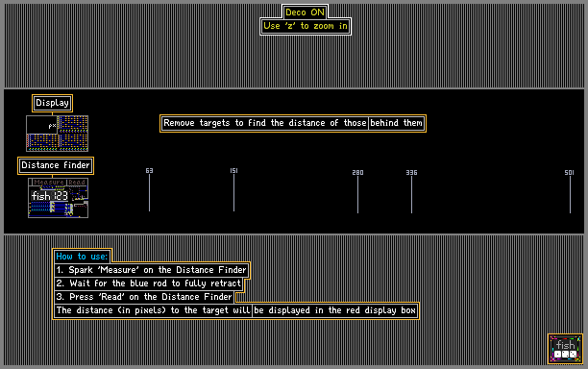Viewport: 588px width, 369px height.
Task: Click the Remove targets instruction sign
Action: [293, 123]
